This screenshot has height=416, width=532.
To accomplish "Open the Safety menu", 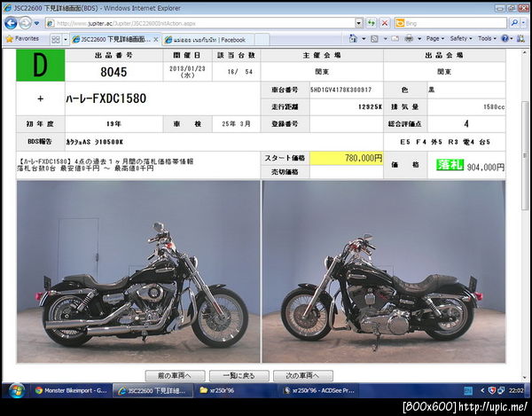I will [x=461, y=39].
